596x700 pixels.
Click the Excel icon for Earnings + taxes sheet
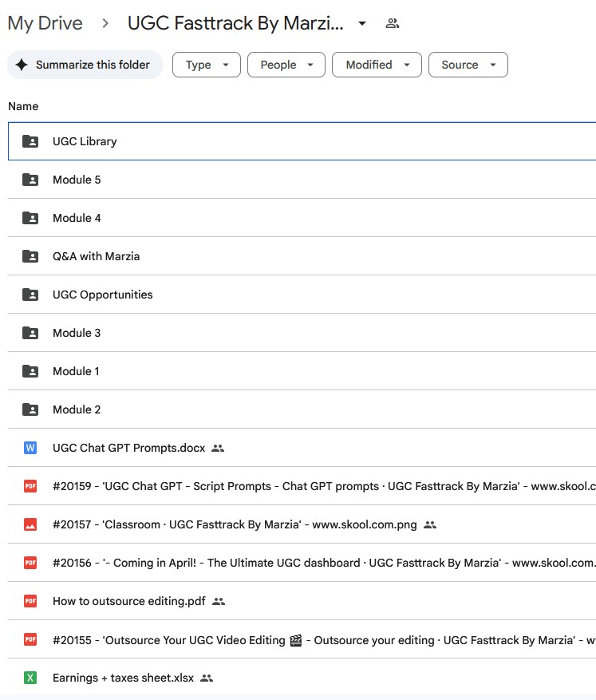tap(30, 678)
